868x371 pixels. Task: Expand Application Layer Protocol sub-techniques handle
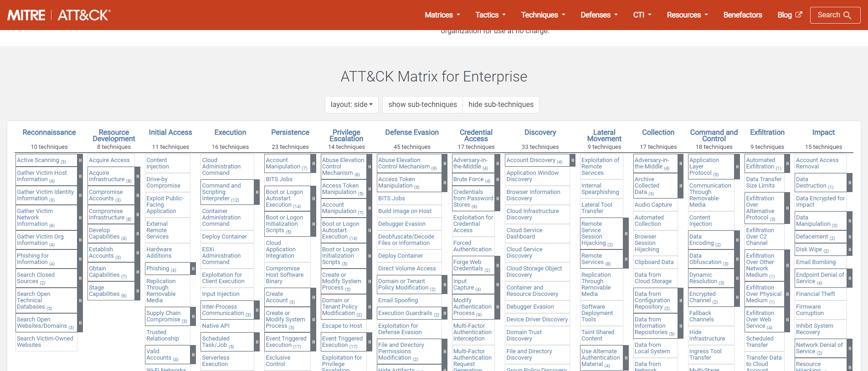click(x=737, y=167)
